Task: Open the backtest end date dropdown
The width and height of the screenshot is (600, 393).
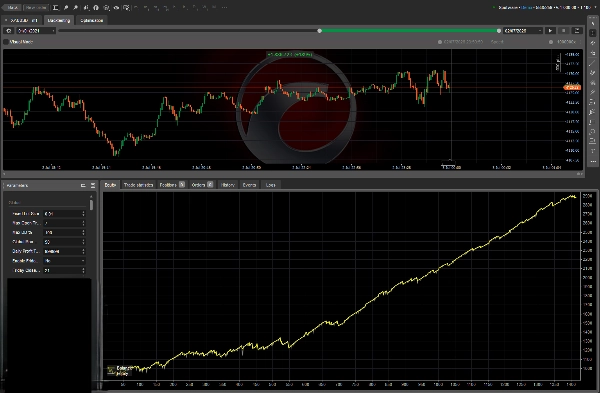Action: (523, 31)
